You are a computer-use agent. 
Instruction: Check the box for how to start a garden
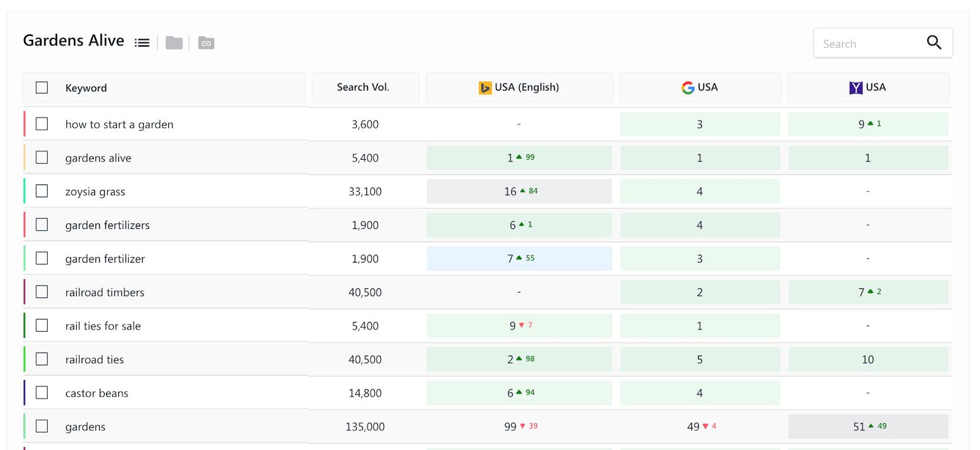pyautogui.click(x=42, y=124)
